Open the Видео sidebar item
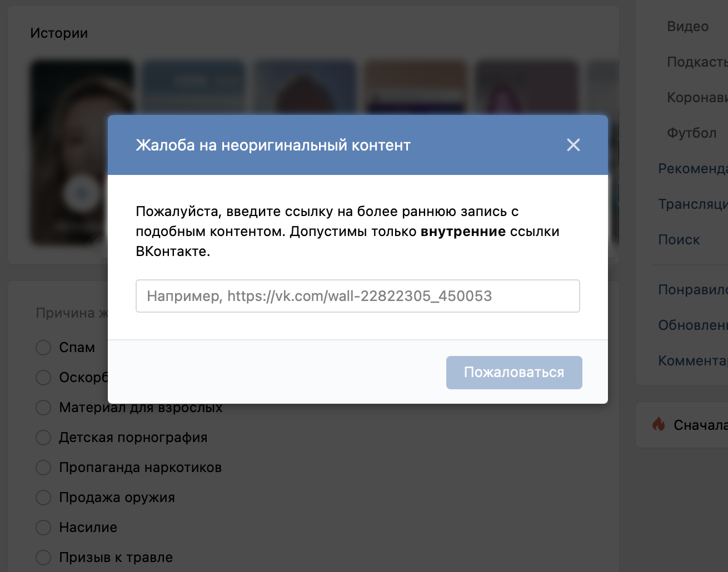This screenshot has height=572, width=728. pos(687,27)
